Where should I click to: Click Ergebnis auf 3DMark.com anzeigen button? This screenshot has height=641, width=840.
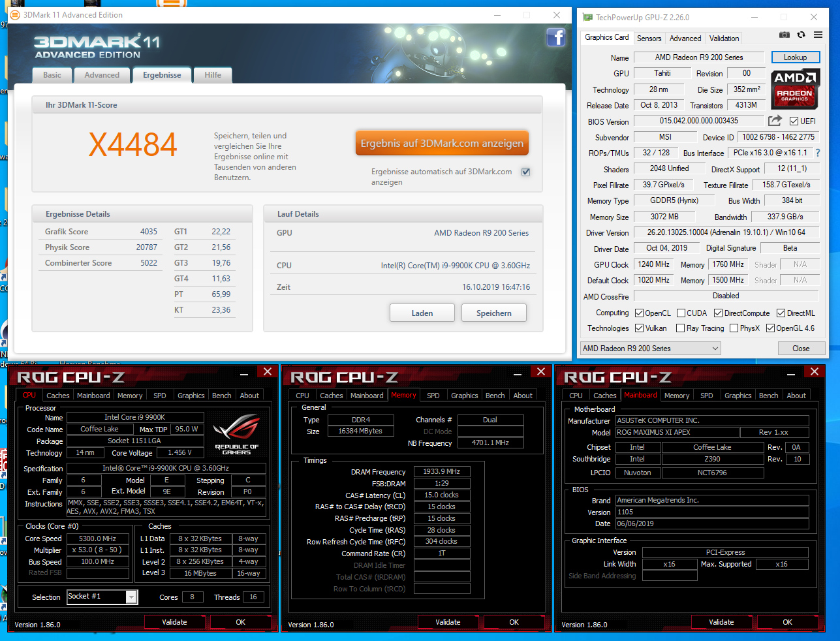[442, 143]
